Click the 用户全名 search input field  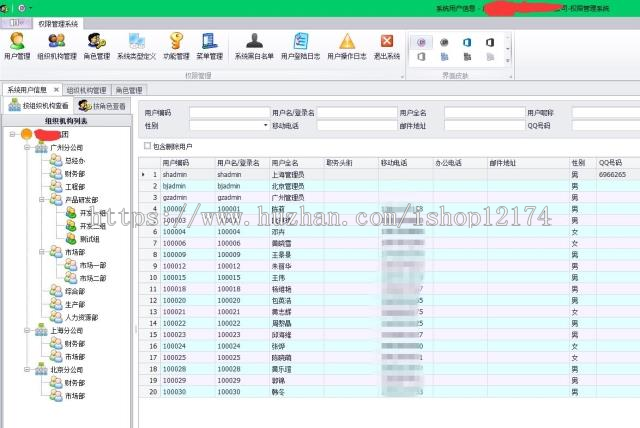484,112
